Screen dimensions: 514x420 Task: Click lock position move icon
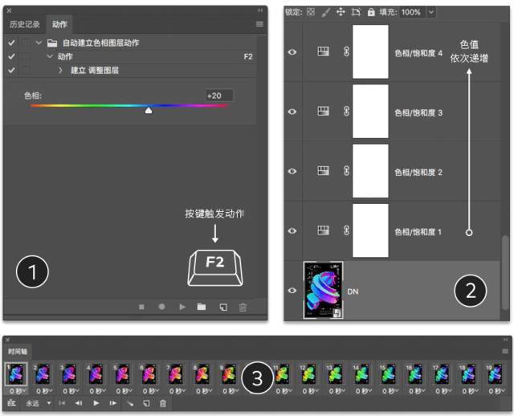coord(341,12)
